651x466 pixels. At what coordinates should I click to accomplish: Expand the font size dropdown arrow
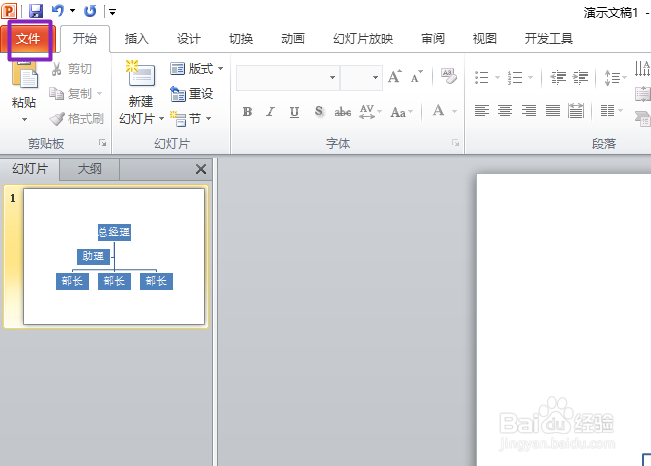[x=375, y=78]
